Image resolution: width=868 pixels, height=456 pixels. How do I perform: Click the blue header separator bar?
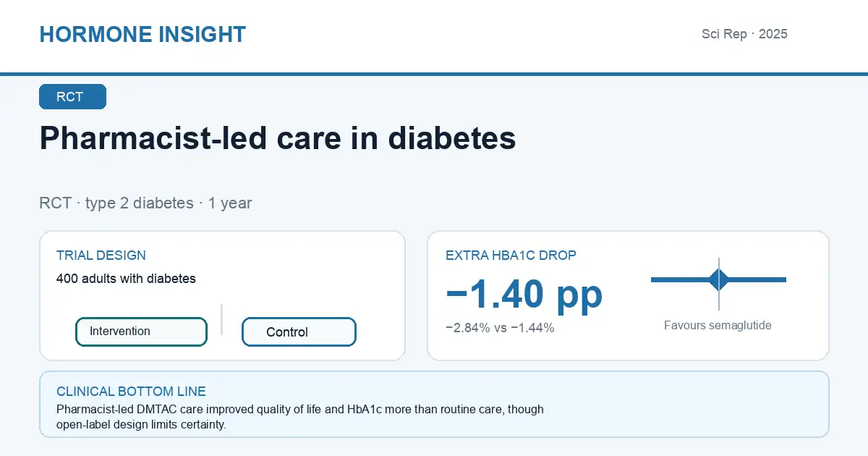tap(434, 74)
